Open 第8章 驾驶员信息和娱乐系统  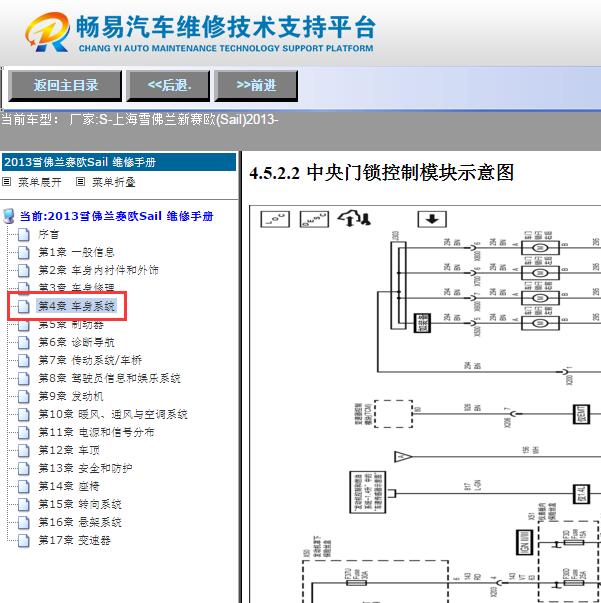coord(109,378)
